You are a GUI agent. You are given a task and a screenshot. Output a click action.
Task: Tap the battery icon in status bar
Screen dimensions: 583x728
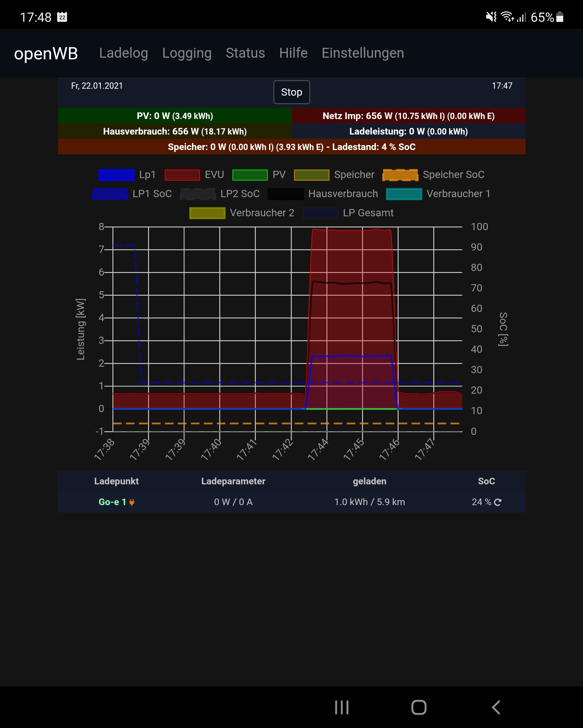(x=560, y=17)
